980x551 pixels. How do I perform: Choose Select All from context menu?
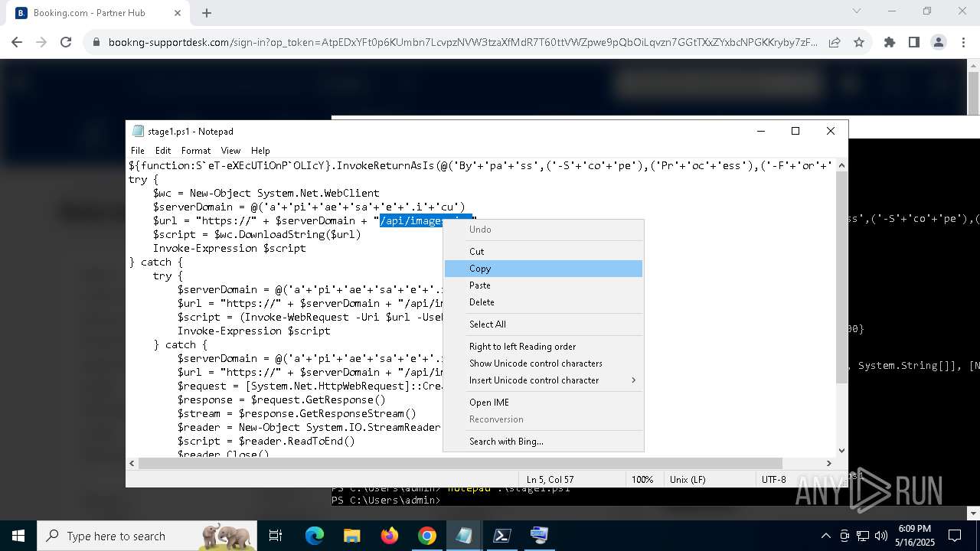pos(544,324)
